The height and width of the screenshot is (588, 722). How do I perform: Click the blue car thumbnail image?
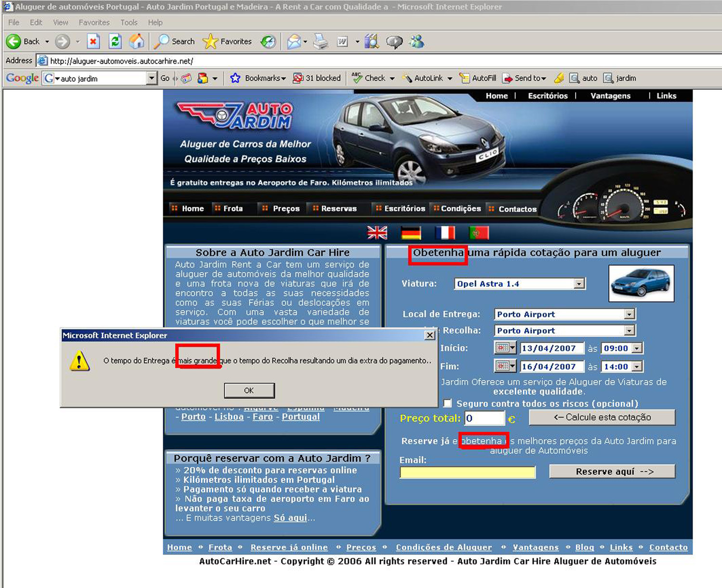pyautogui.click(x=642, y=283)
